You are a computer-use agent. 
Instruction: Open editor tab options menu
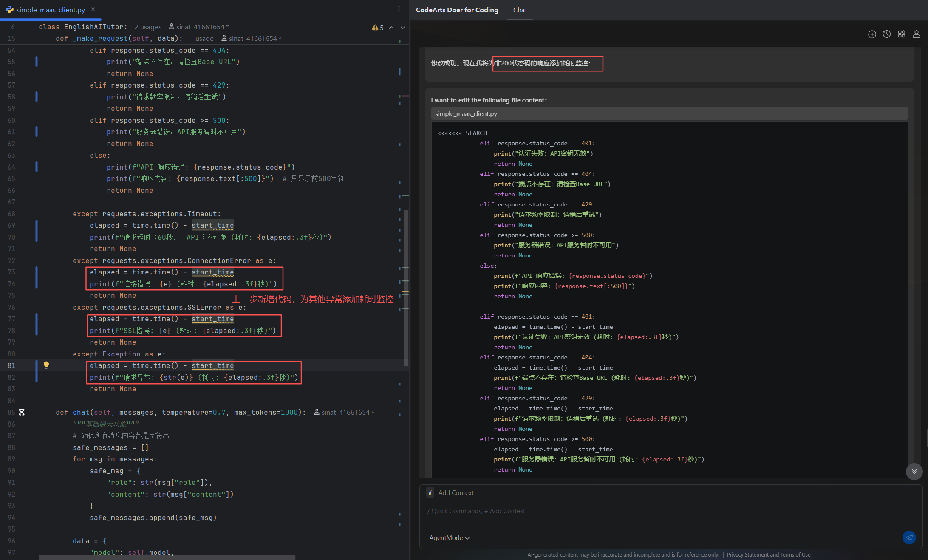click(x=399, y=9)
